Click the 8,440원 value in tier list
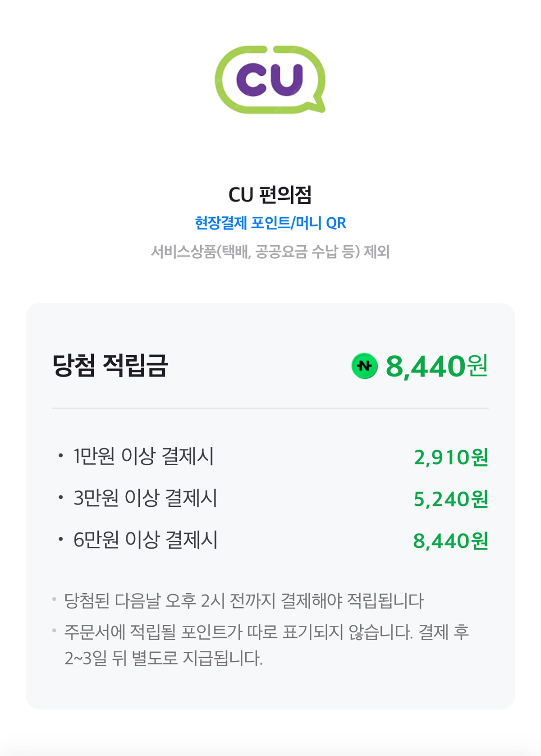Viewport: 541px width, 756px height. point(451,541)
